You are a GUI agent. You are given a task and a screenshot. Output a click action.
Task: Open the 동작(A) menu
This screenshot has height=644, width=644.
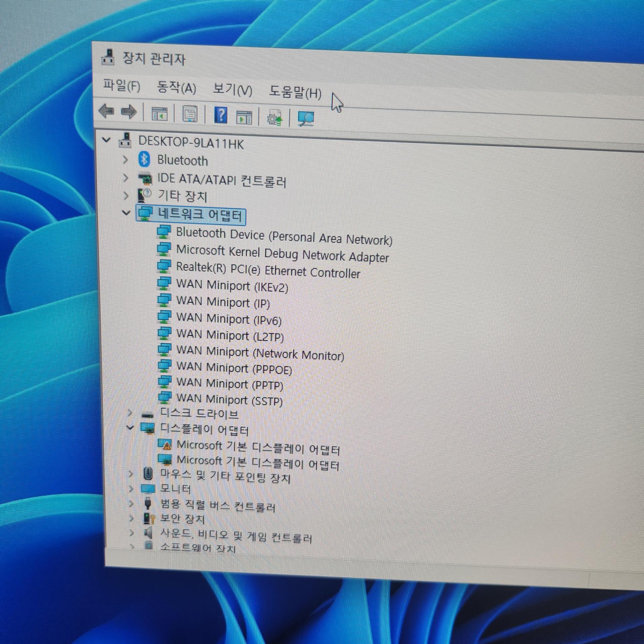tap(176, 88)
